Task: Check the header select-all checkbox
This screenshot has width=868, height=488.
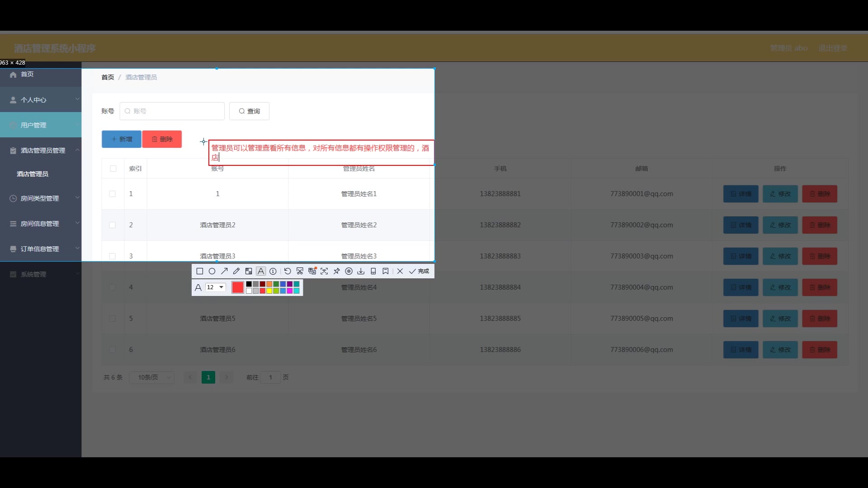Action: pyautogui.click(x=113, y=169)
